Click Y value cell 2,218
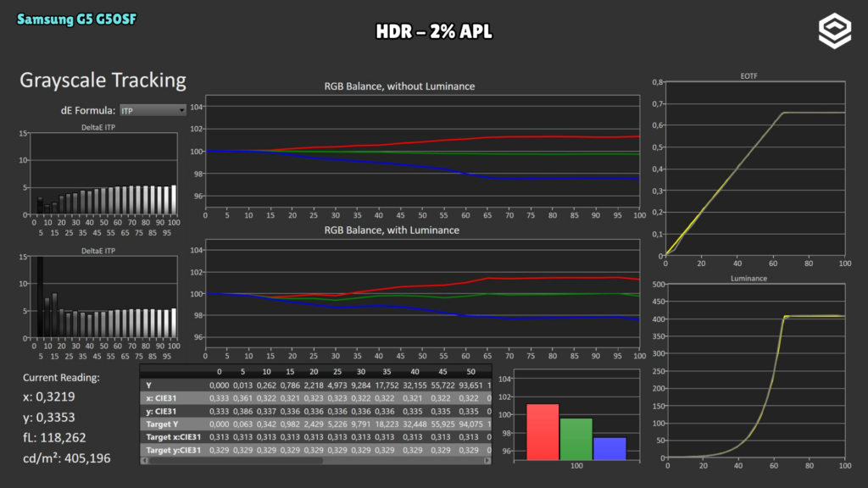868x488 pixels. [314, 385]
